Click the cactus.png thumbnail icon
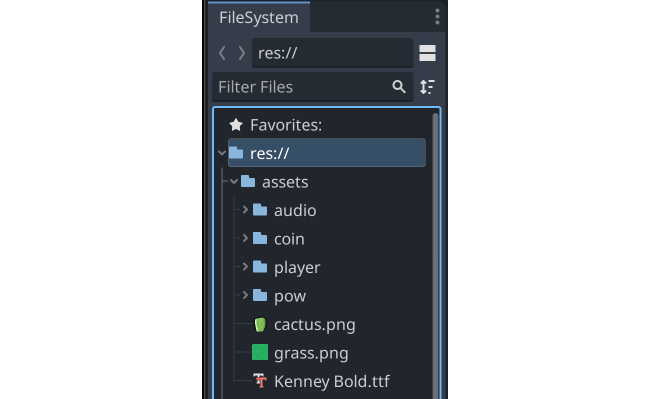This screenshot has width=650, height=399. coord(260,324)
